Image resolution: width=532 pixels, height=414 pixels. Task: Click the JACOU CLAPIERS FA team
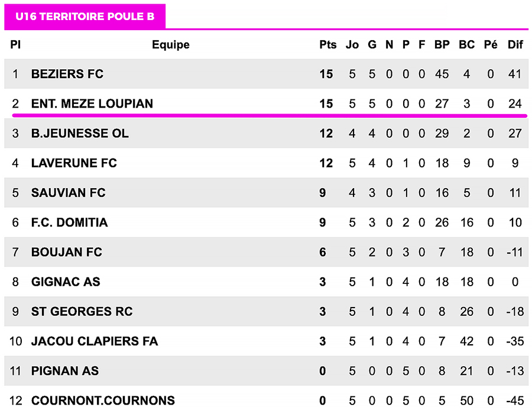pyautogui.click(x=95, y=341)
